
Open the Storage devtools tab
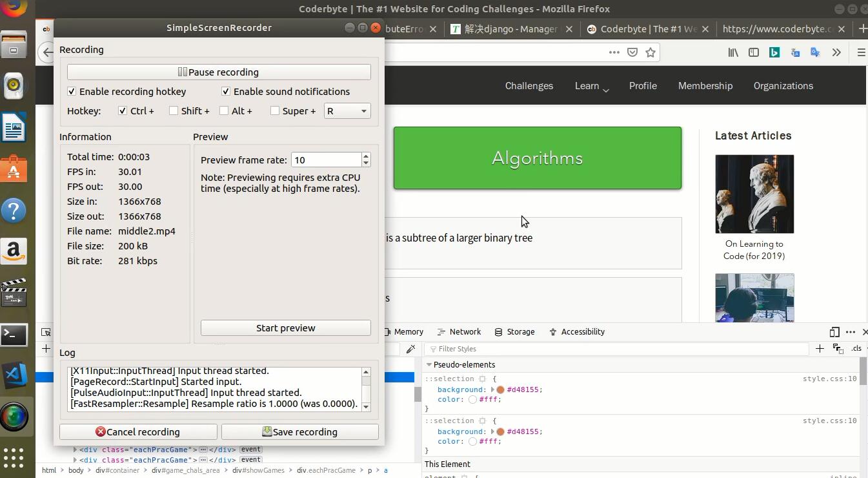coord(514,332)
